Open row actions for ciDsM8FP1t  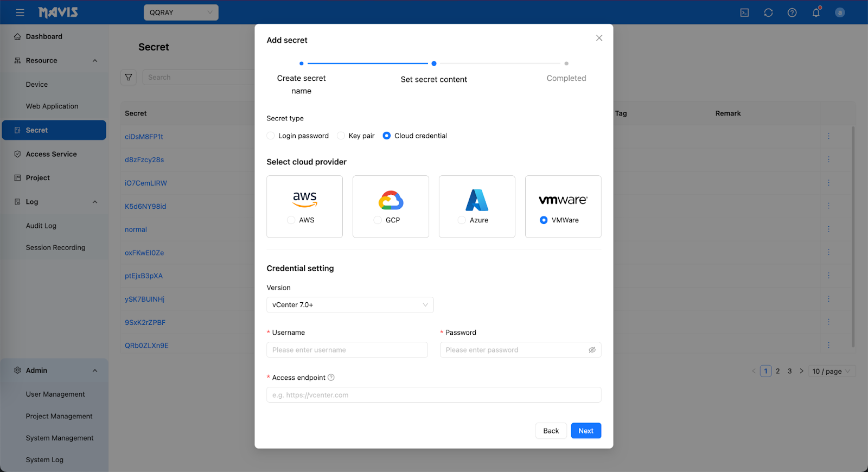(x=828, y=136)
